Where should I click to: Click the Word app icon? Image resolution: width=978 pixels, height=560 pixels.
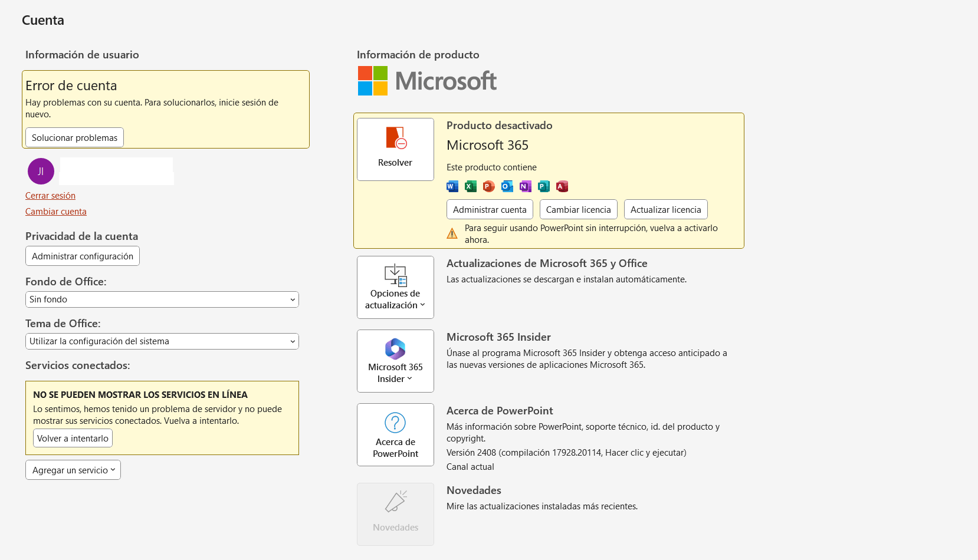[x=452, y=186]
